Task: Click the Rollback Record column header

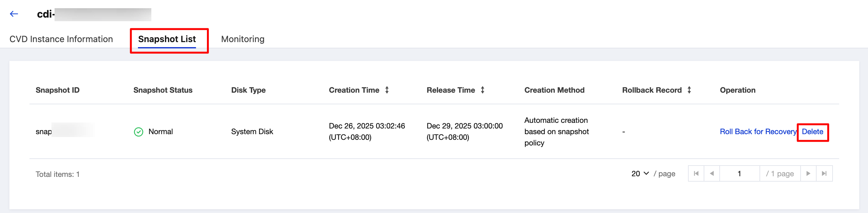Action: tap(651, 90)
